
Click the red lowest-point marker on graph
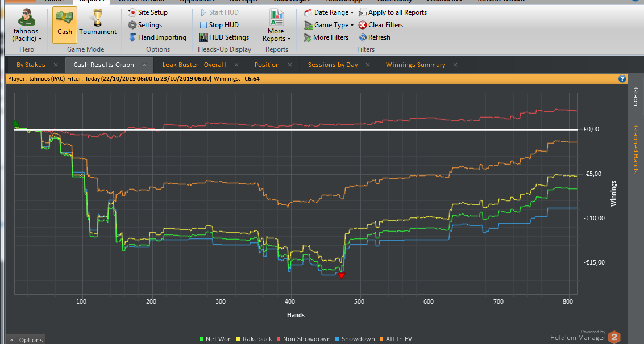(x=341, y=275)
